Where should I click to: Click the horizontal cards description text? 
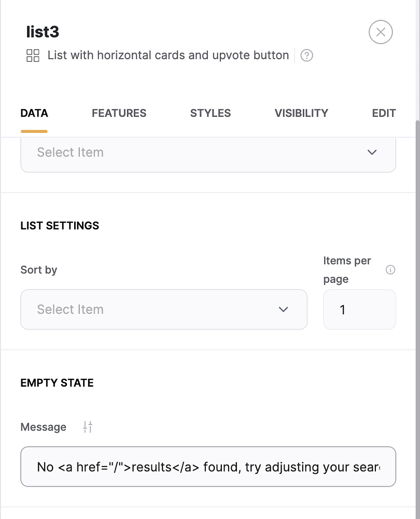167,55
